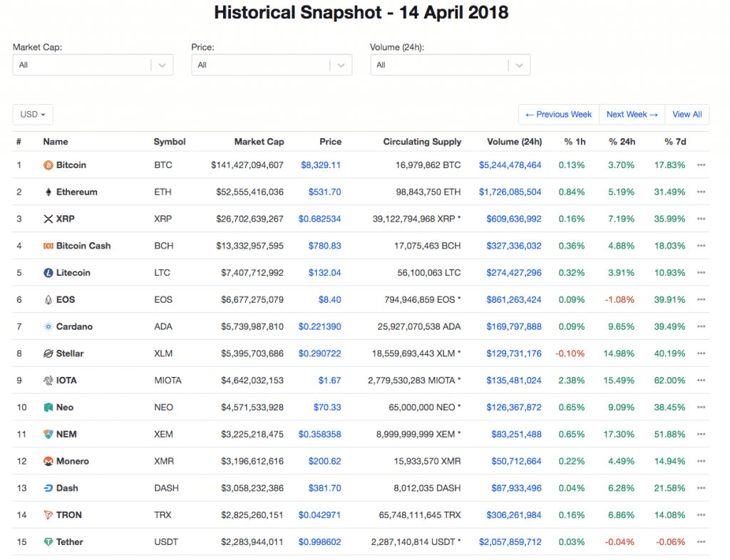This screenshot has width=730, height=560.
Task: Click the Cardano logo icon
Action: pos(48,327)
